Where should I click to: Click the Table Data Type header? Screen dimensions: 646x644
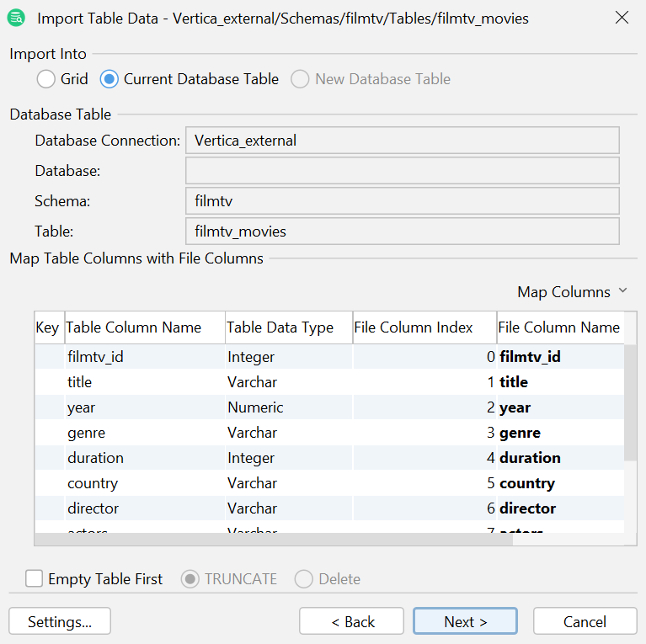[289, 327]
